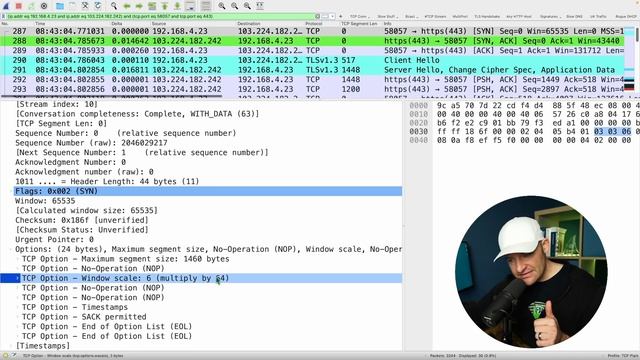Open capture options icon
This screenshot has height=360, width=640.
44,6
